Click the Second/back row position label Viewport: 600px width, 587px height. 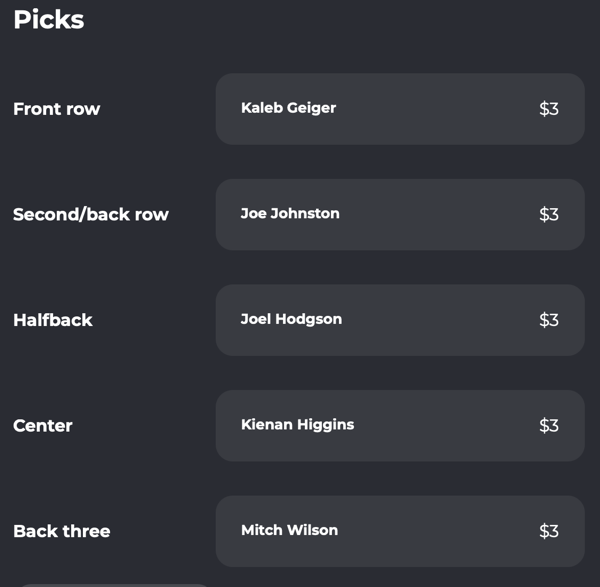tap(91, 214)
